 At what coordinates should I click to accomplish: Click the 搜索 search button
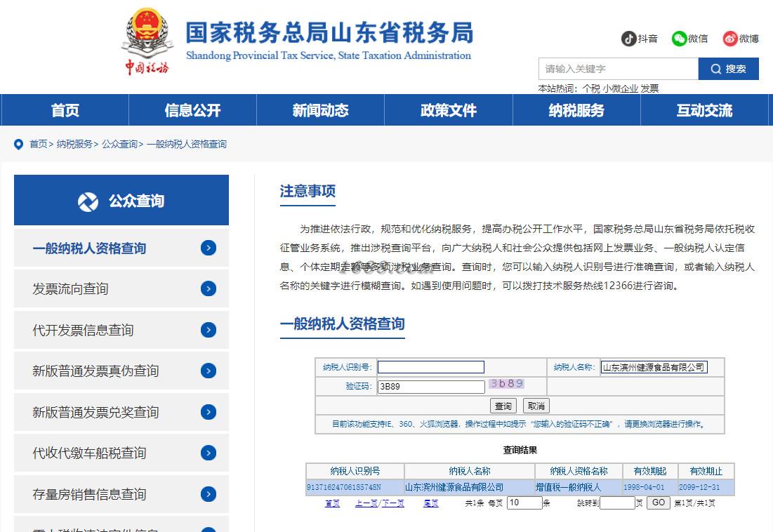(x=728, y=69)
